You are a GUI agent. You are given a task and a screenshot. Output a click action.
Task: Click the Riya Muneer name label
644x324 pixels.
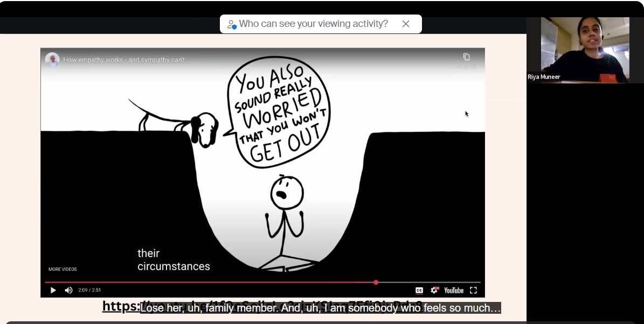pyautogui.click(x=544, y=77)
